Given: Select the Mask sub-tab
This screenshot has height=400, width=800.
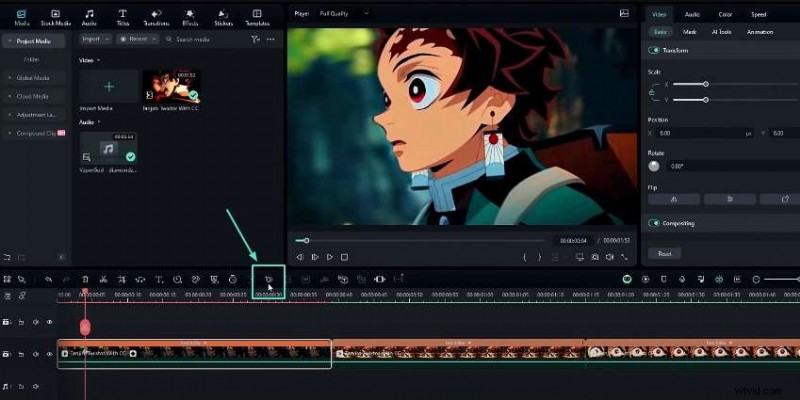Looking at the screenshot, I should 692,32.
